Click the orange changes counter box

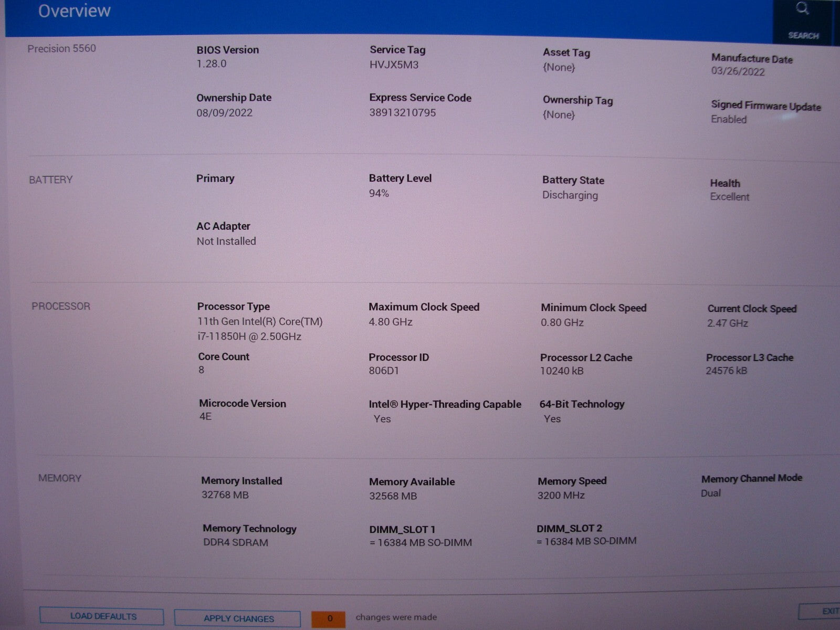click(329, 618)
